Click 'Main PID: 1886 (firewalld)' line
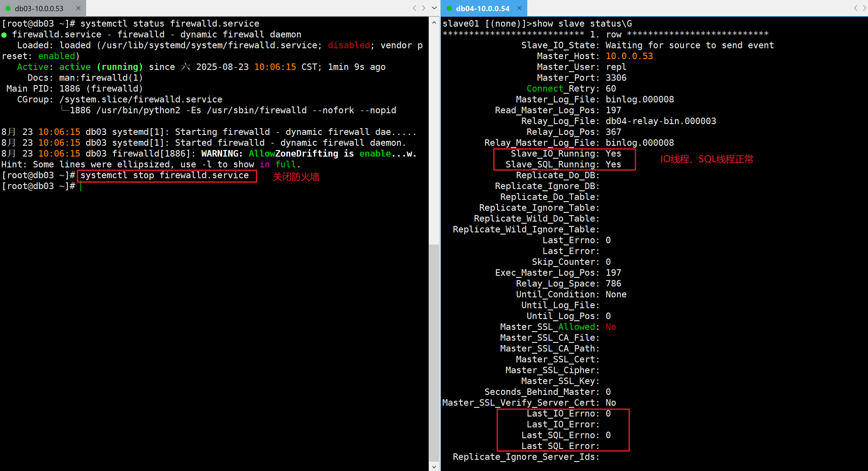 click(74, 89)
